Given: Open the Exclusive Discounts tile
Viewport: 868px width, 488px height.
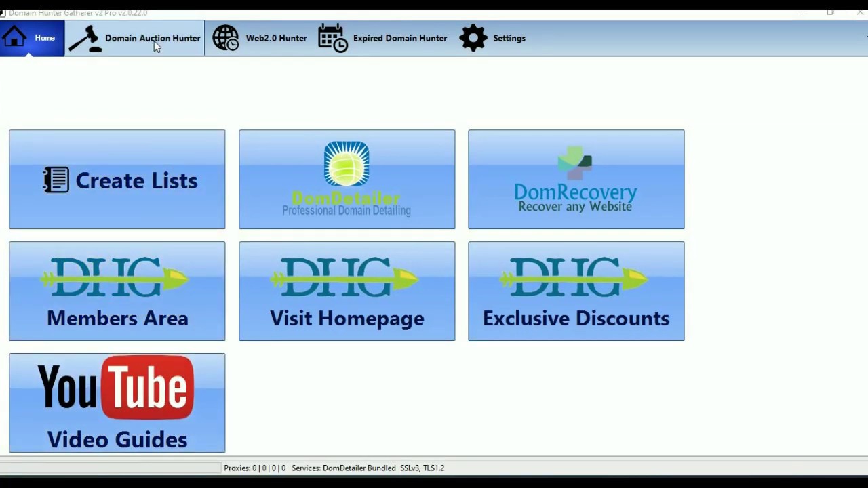Looking at the screenshot, I should (x=576, y=291).
